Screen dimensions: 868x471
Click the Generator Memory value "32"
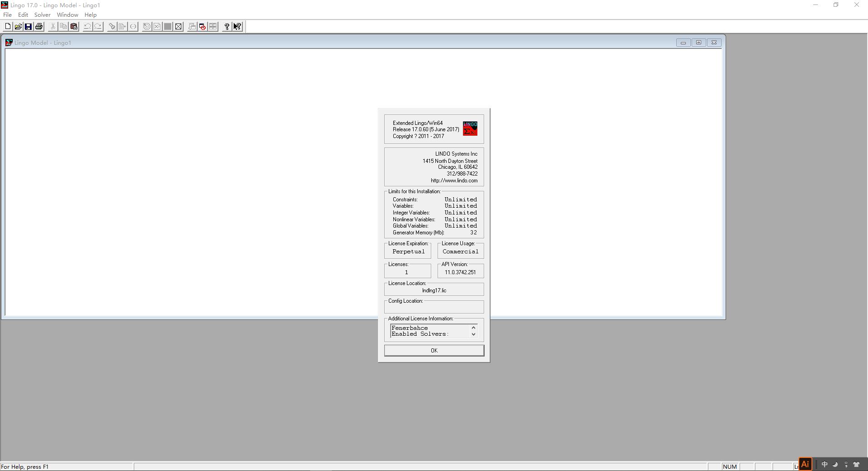pos(473,233)
